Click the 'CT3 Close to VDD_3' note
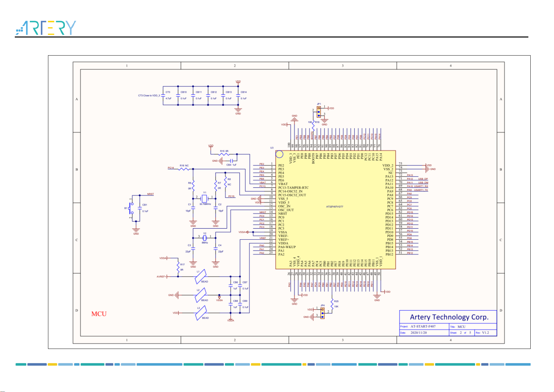554x392 pixels. pyautogui.click(x=149, y=96)
